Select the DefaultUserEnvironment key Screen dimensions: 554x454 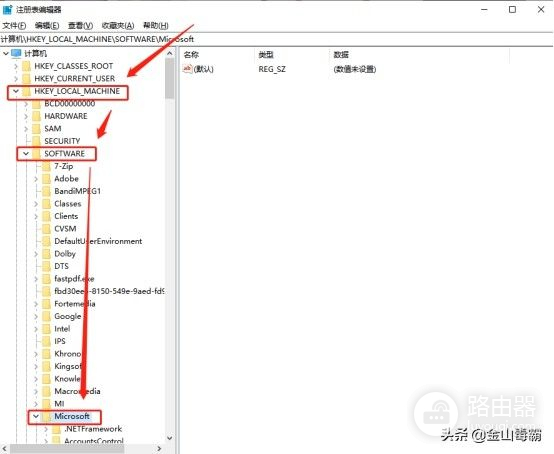[x=98, y=241]
